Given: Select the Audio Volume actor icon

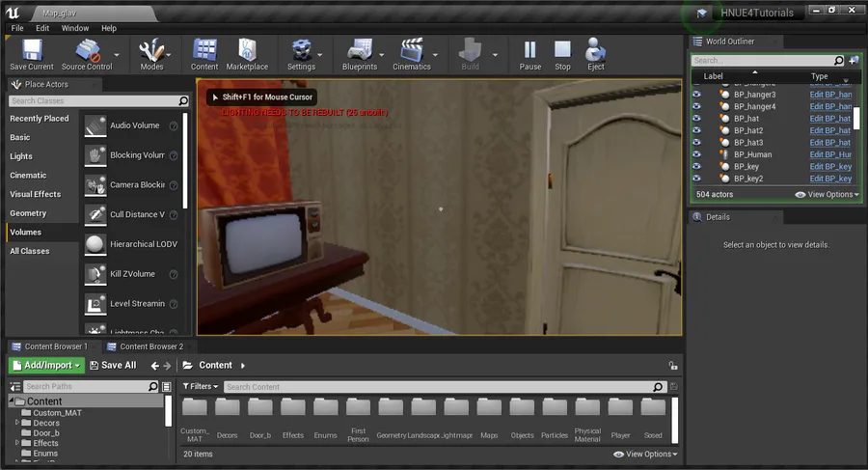Looking at the screenshot, I should (x=95, y=125).
